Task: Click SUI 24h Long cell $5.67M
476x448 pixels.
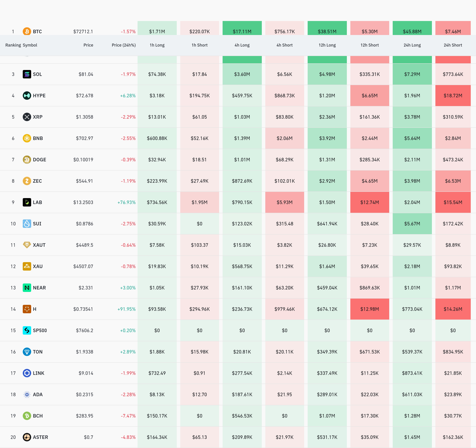Action: click(412, 224)
